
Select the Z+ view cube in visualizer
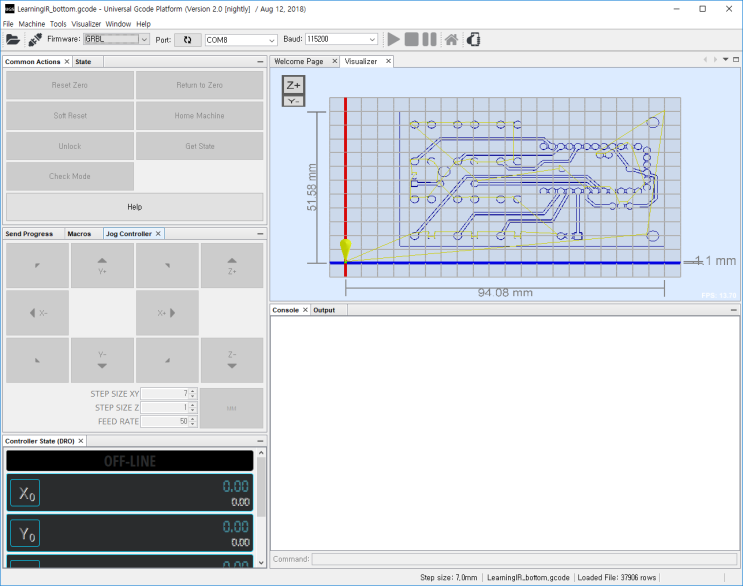[293, 85]
